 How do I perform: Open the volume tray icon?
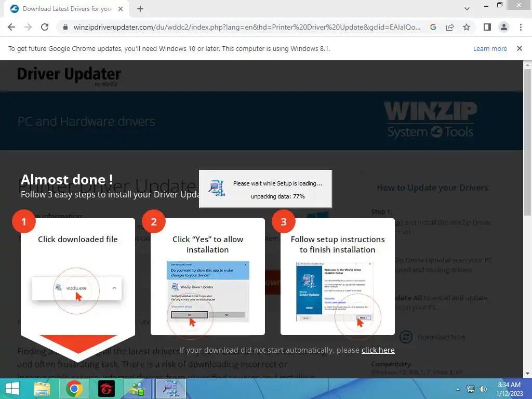pos(483,389)
